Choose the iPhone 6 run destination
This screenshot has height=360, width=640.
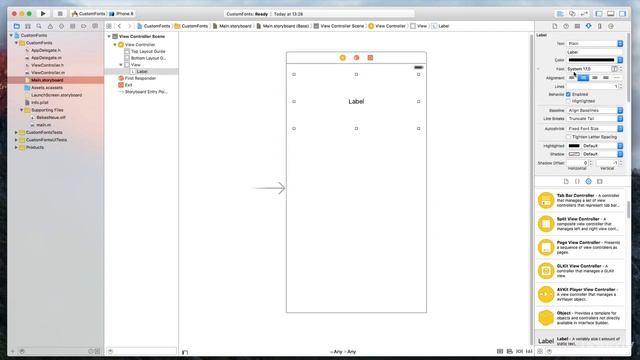(x=121, y=13)
